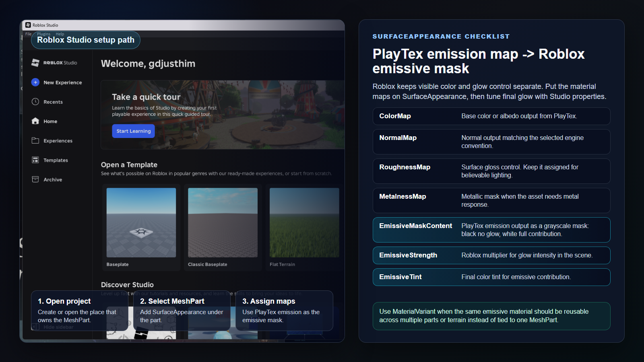Screen dimensions: 644x362
Task: Go to Home in the sidebar
Action: [x=44, y=121]
